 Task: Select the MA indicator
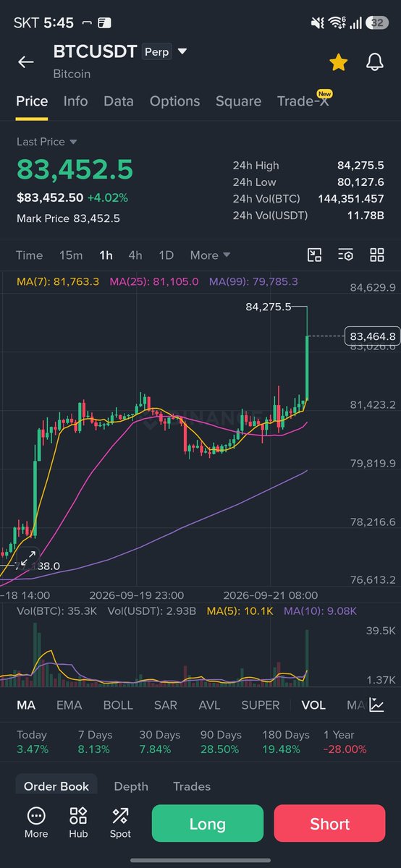point(26,705)
